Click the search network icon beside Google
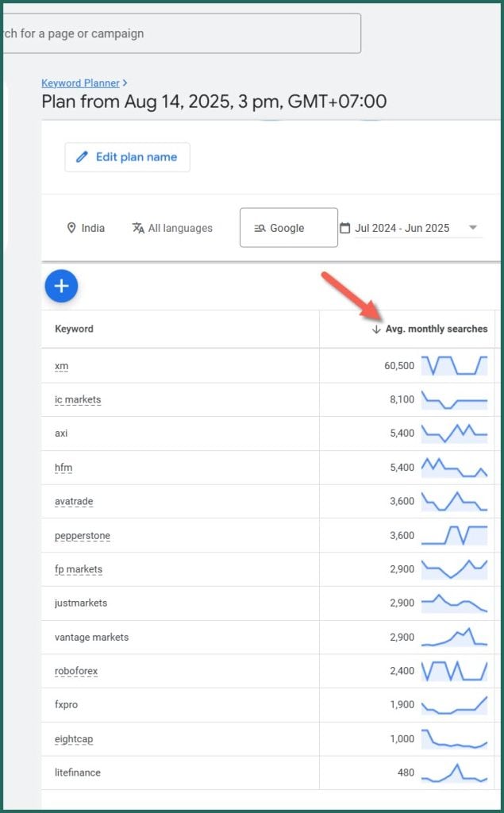Image resolution: width=504 pixels, height=813 pixels. tap(260, 228)
